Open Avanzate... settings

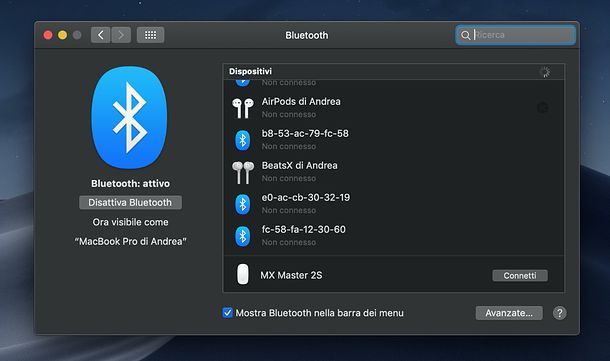(509, 313)
